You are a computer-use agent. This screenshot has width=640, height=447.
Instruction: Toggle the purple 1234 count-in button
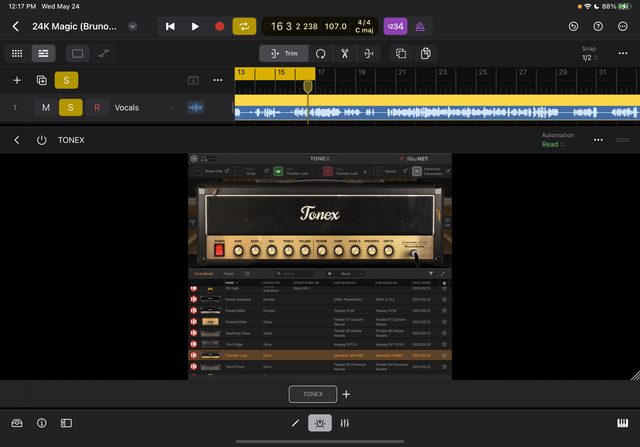coord(395,27)
